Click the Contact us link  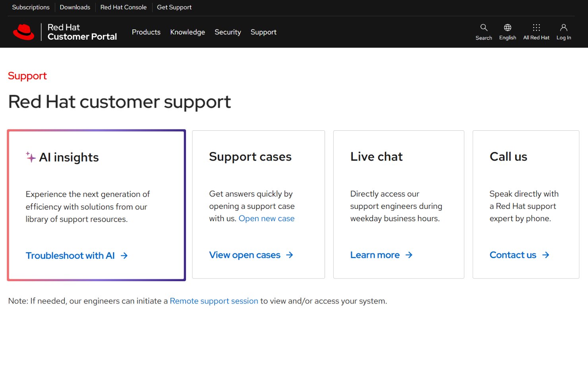513,255
